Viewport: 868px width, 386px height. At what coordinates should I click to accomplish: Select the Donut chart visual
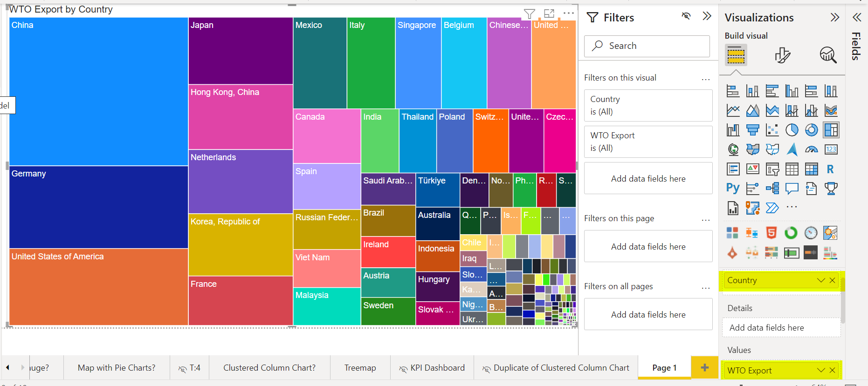[811, 130]
